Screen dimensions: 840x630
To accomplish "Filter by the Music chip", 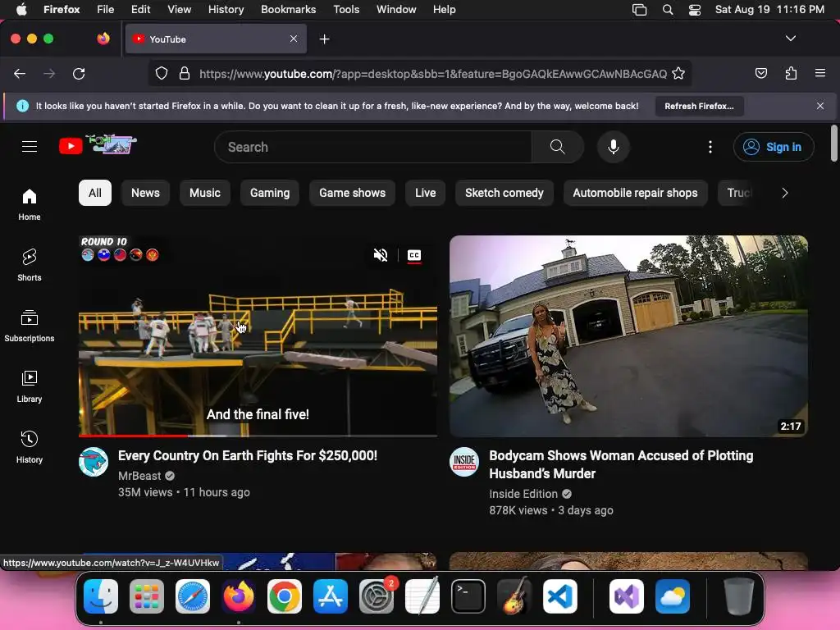I will pyautogui.click(x=204, y=193).
